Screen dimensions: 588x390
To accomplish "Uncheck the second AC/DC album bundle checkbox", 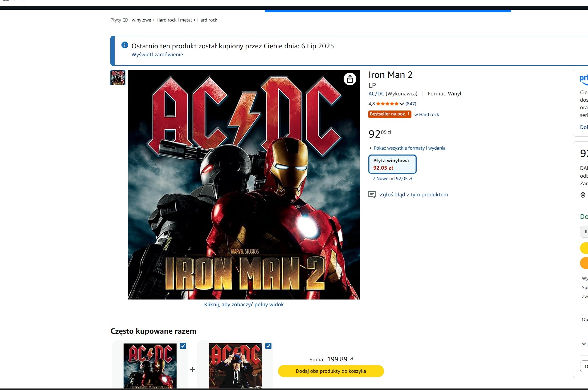I will 268,346.
